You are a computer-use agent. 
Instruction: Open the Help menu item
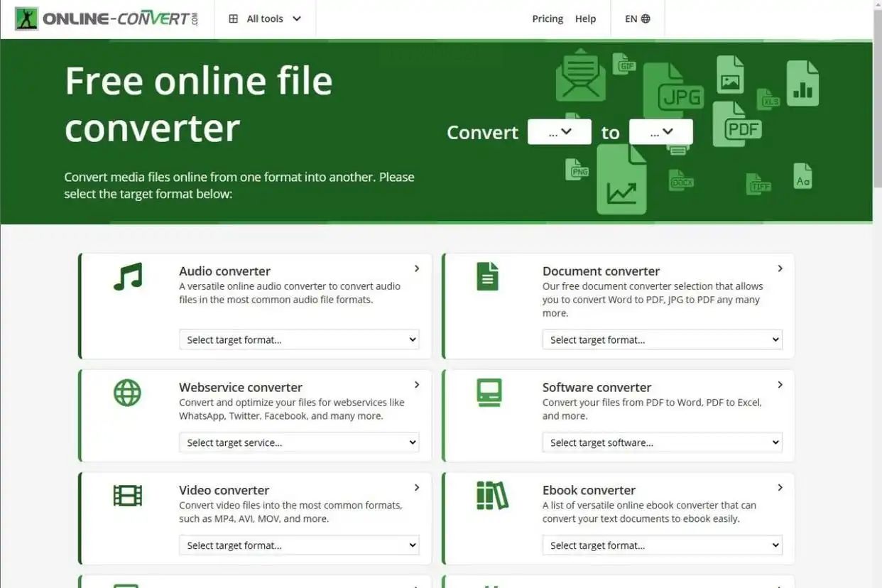click(585, 19)
